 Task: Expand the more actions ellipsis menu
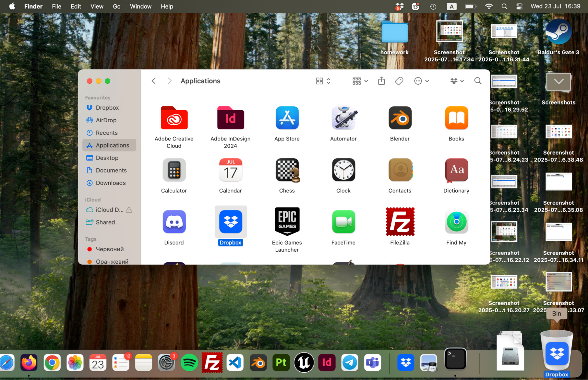tap(421, 81)
